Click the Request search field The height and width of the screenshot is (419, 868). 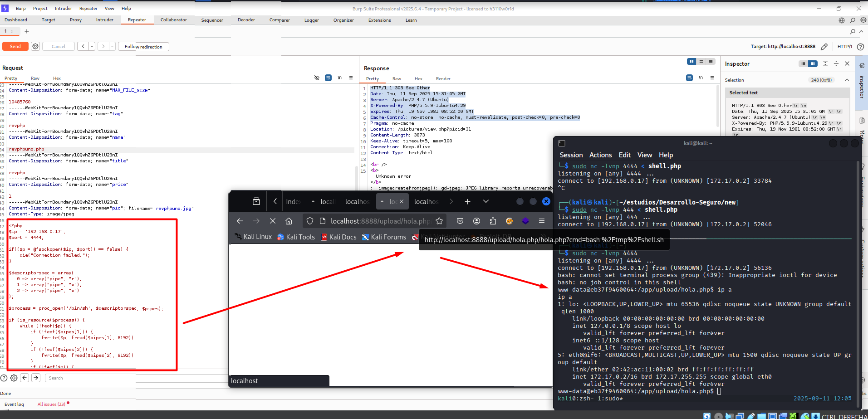point(136,378)
